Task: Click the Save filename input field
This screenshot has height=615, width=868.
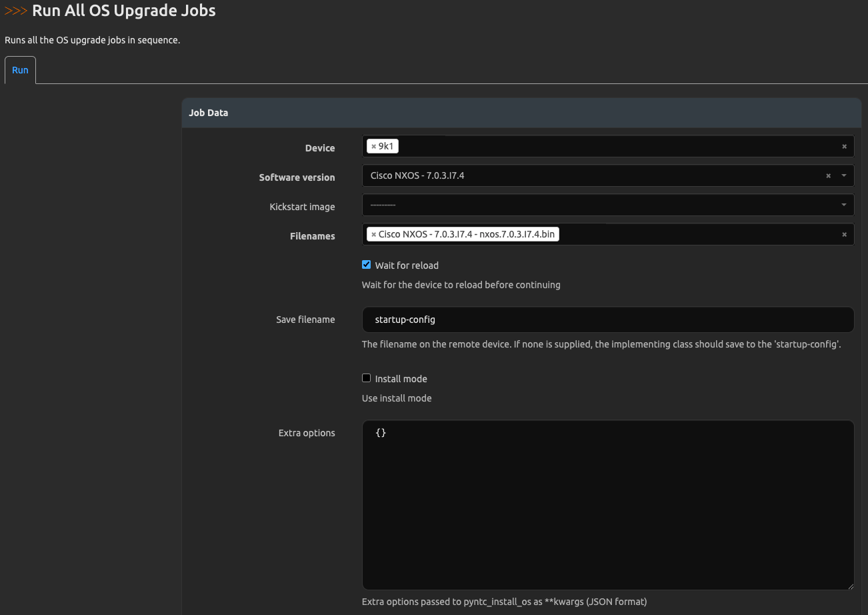Action: [x=600, y=320]
